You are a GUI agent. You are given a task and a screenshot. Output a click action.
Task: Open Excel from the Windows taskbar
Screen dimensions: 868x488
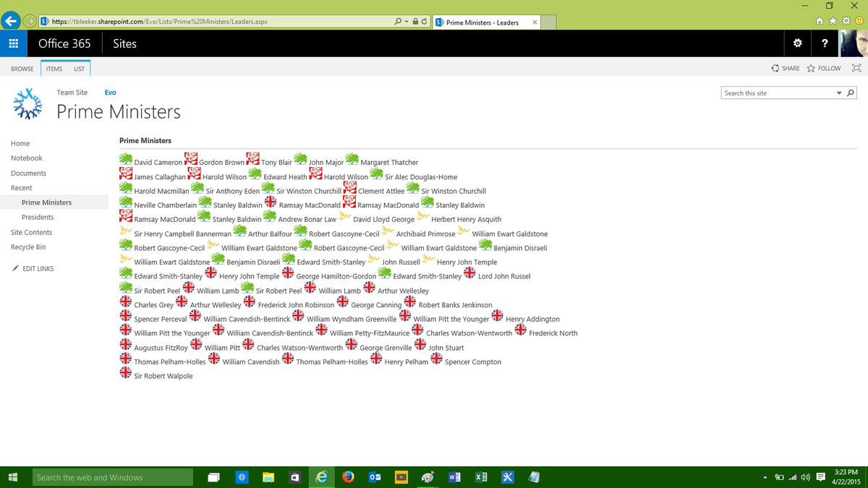click(x=480, y=477)
